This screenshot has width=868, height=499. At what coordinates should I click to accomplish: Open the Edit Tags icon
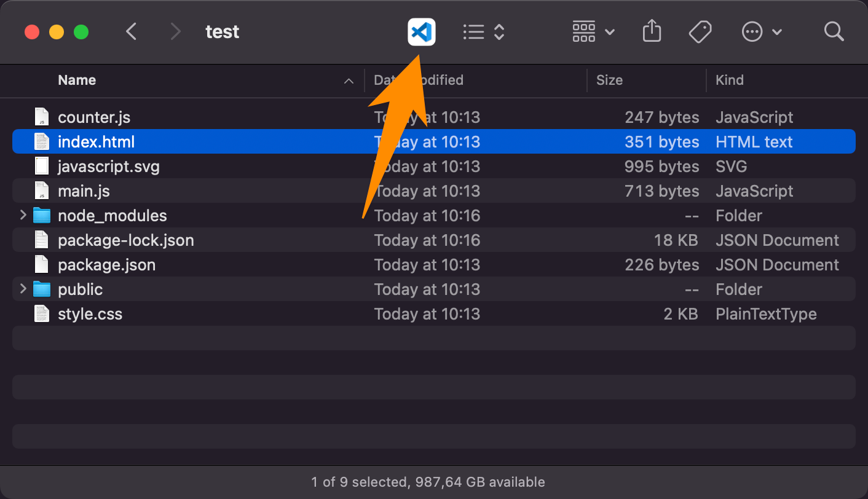[700, 31]
